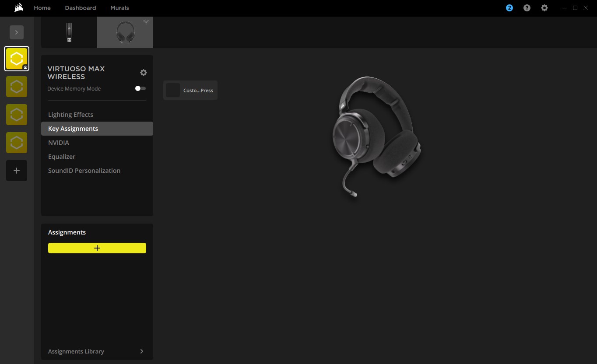
Task: Open the Murals tab
Action: 119,8
